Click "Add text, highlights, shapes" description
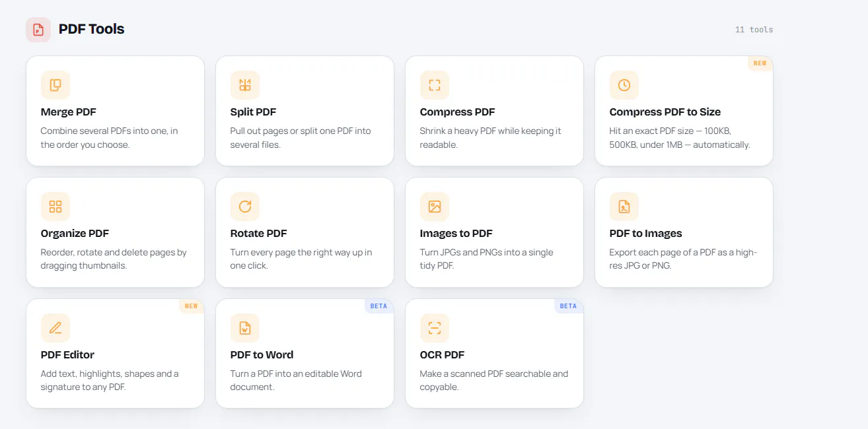Viewport: 868px width, 429px height. point(110,381)
